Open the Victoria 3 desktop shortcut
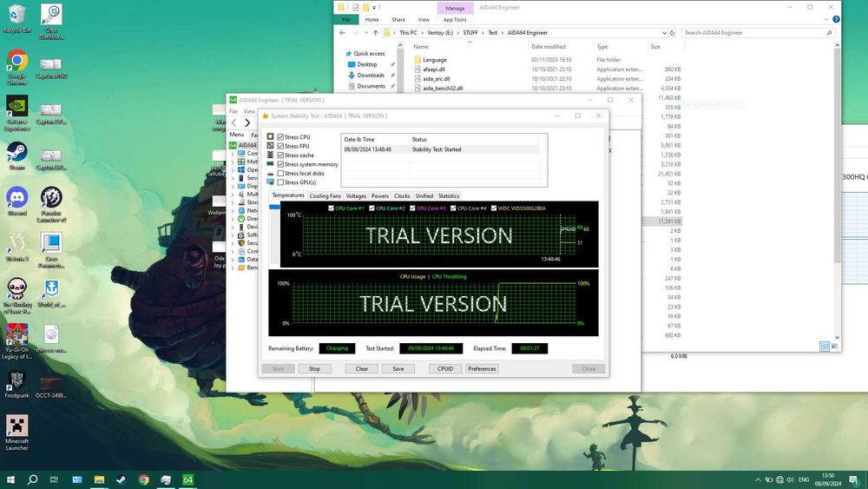The height and width of the screenshot is (489, 868). coord(16,247)
